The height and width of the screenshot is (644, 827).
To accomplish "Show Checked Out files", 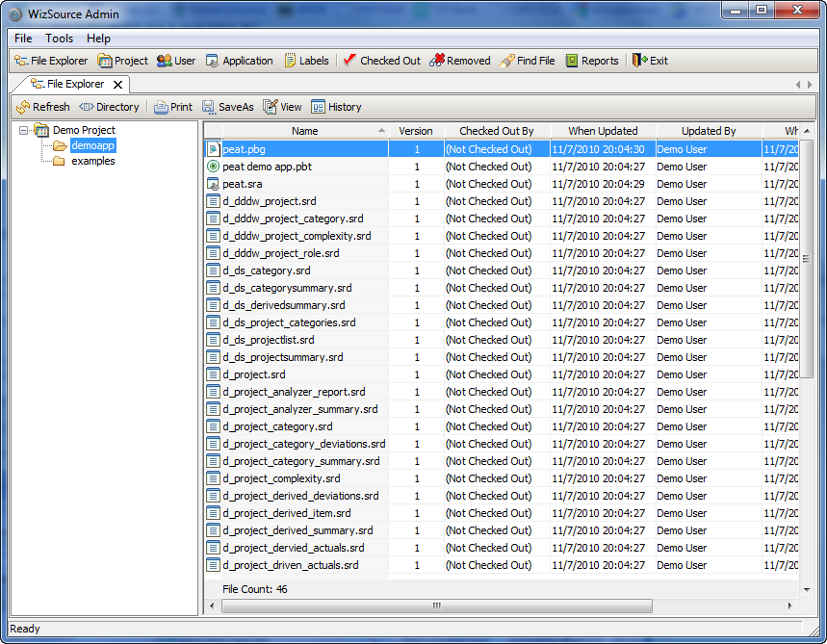I will [x=381, y=61].
